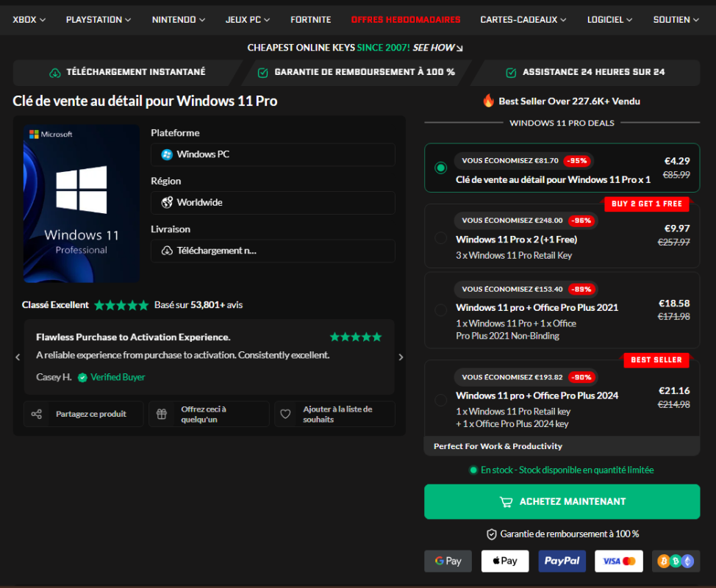
Task: Click the SEE HOW link
Action: point(437,48)
